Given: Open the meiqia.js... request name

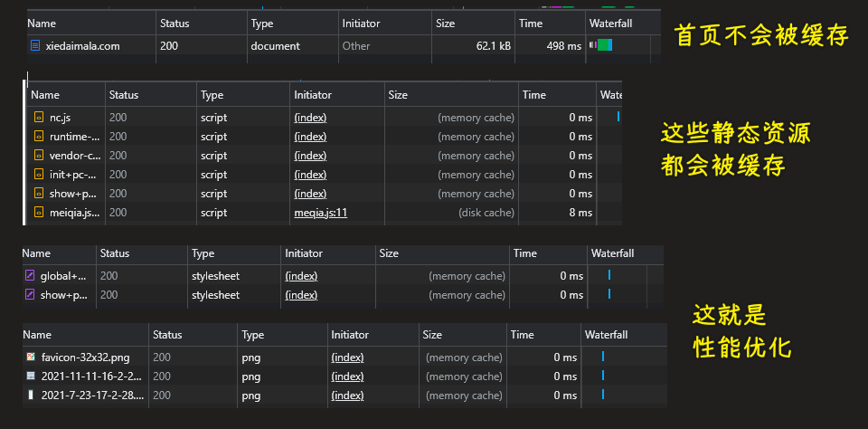Looking at the screenshot, I should [75, 213].
